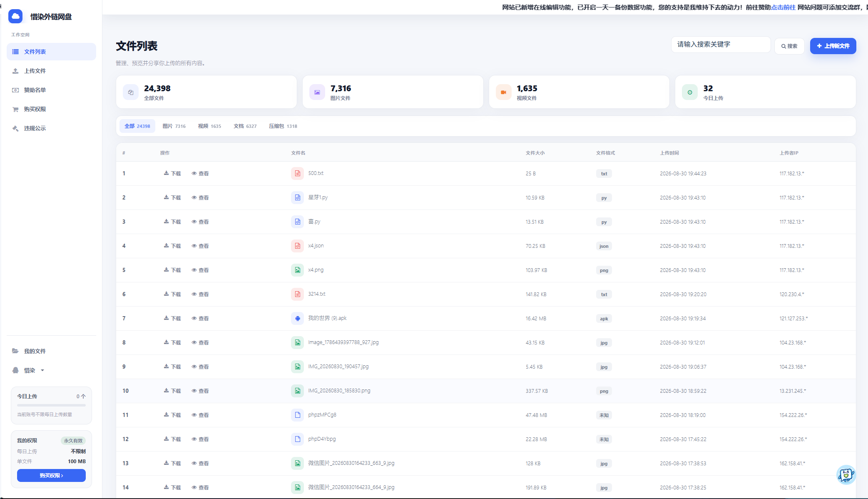Click the cloud logo icon
Viewport: 868px width, 499px height.
[15, 16]
